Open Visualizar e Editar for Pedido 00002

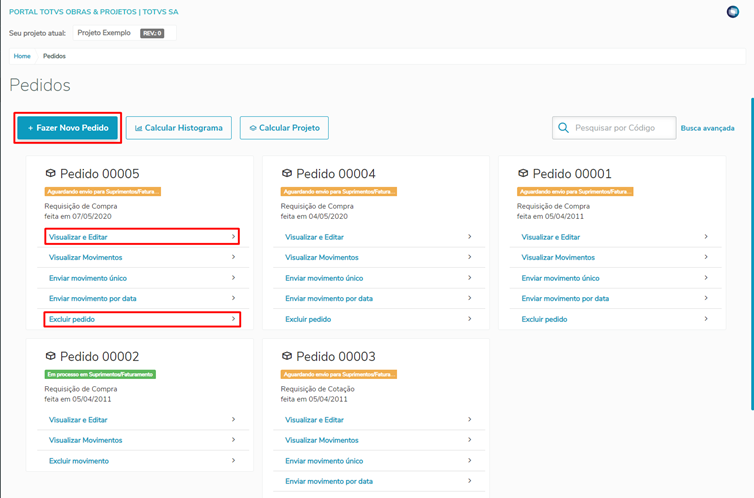pyautogui.click(x=78, y=420)
